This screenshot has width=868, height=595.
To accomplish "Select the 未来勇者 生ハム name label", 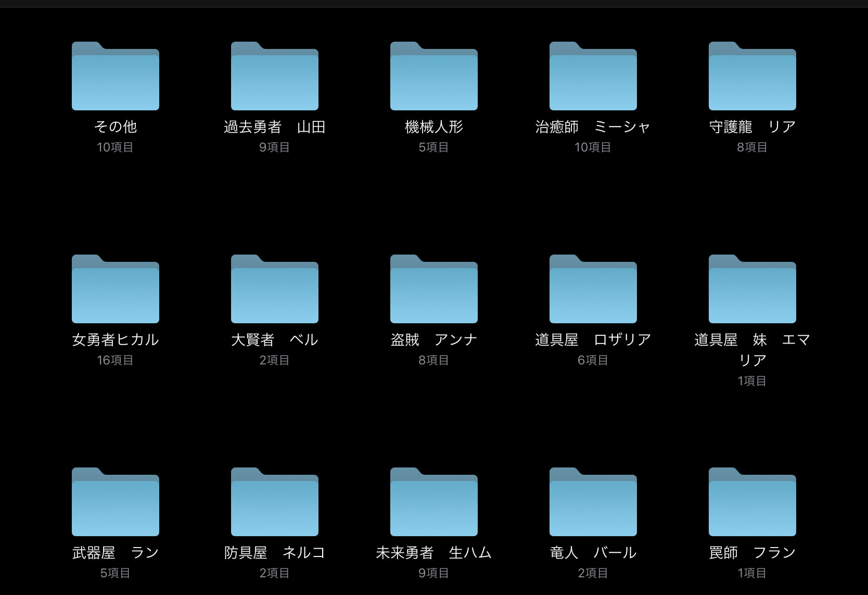I will [x=434, y=552].
